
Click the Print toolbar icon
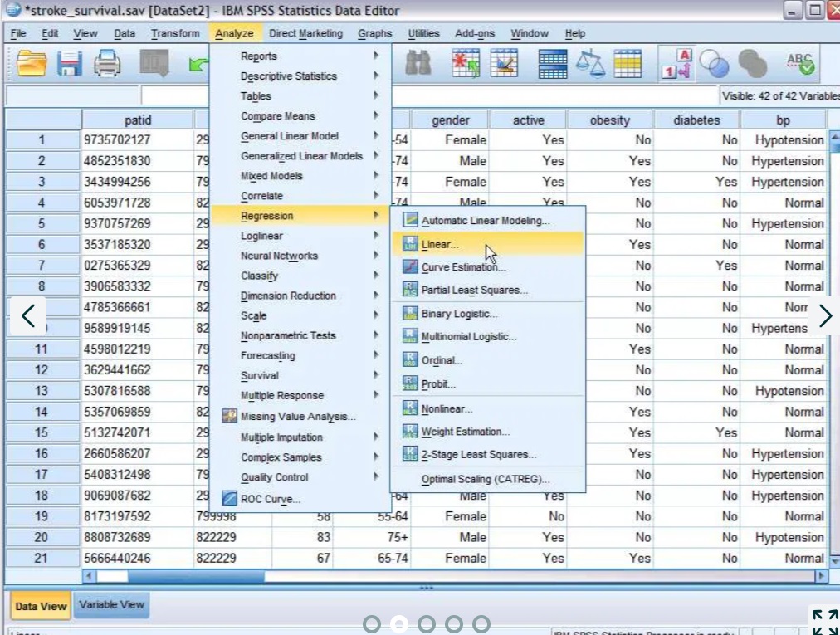tap(107, 64)
